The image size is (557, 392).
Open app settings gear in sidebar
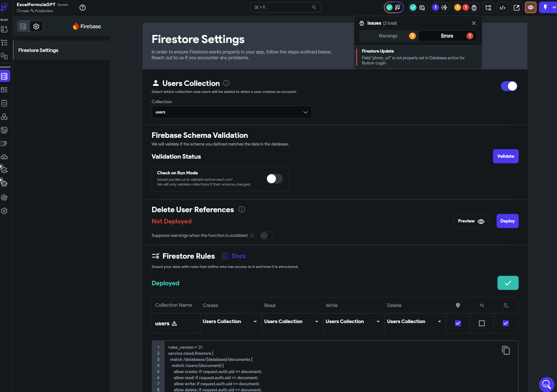pyautogui.click(x=4, y=211)
